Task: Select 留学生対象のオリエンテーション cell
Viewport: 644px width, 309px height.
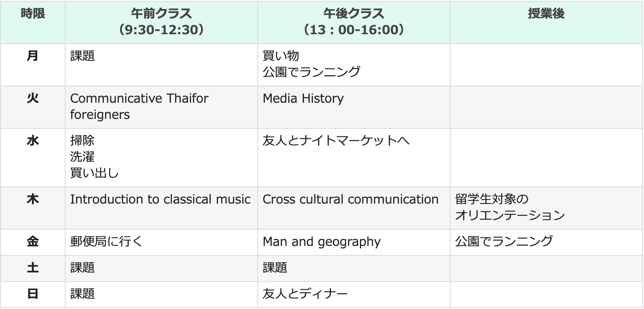Action: coord(546,208)
